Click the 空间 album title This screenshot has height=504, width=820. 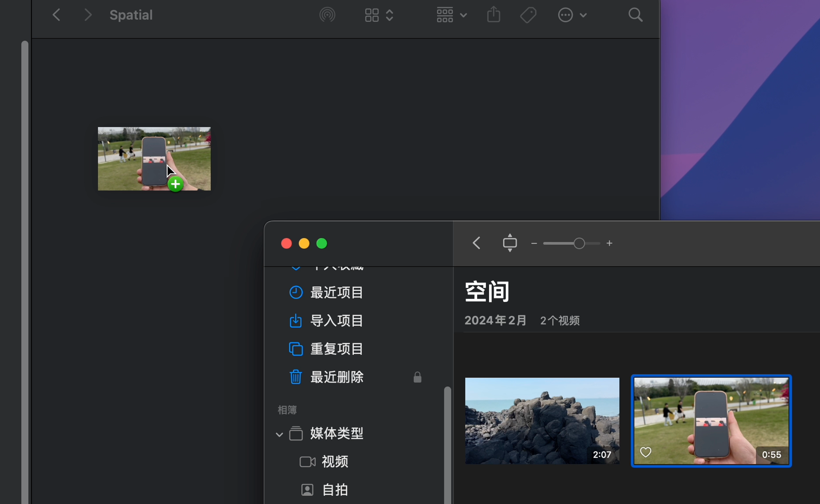[x=487, y=292]
